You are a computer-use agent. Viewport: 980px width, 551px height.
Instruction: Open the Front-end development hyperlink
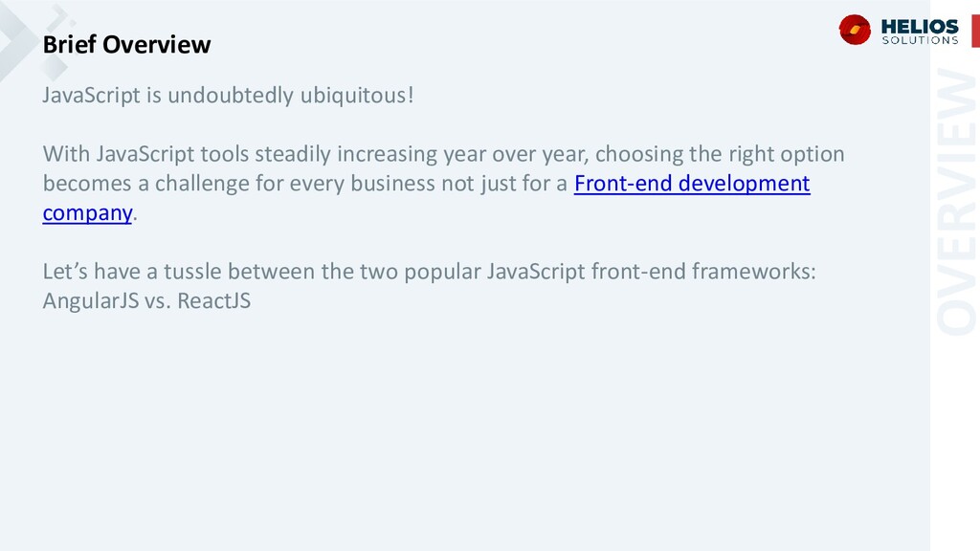[x=692, y=183]
